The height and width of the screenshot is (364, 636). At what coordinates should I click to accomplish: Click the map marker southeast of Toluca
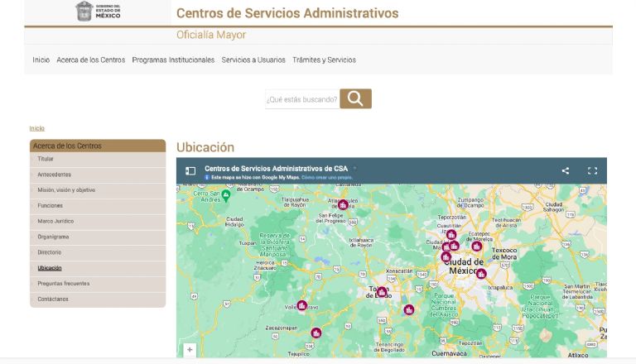coord(409,309)
